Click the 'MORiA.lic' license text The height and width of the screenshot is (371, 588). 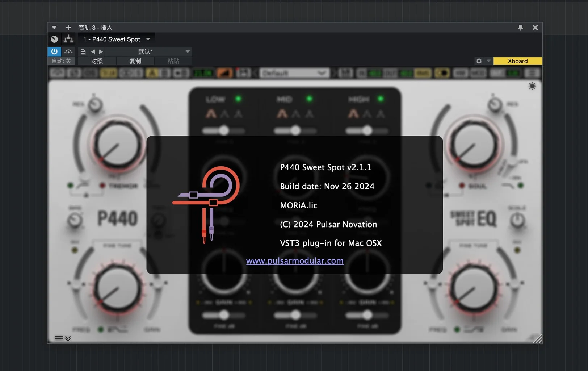coord(299,205)
